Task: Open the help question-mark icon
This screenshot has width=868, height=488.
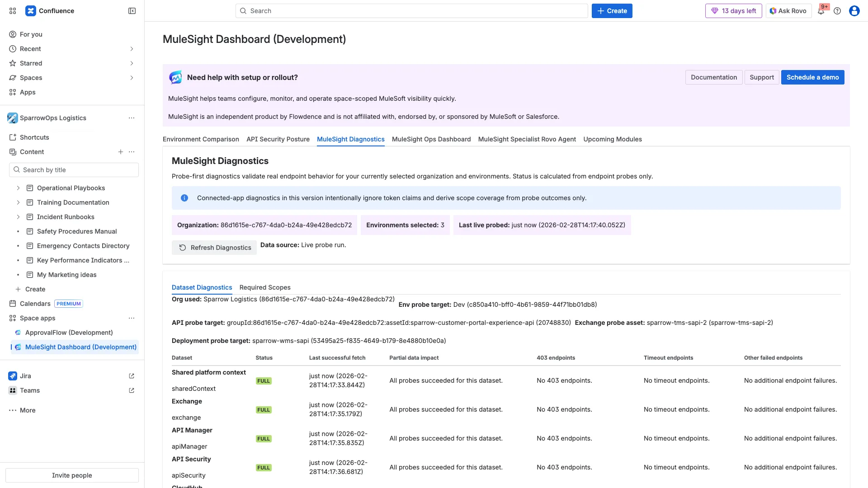Action: coord(837,10)
